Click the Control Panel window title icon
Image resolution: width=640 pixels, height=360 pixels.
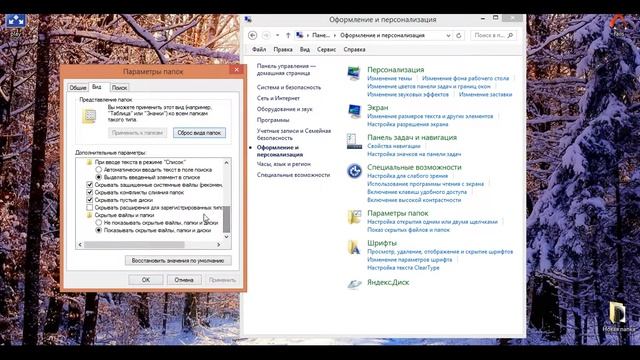(x=248, y=19)
